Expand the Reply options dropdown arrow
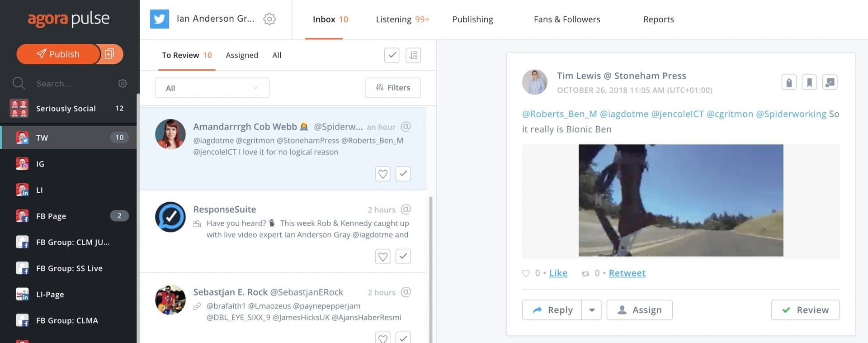Screen dimensions: 868x343 [591, 310]
